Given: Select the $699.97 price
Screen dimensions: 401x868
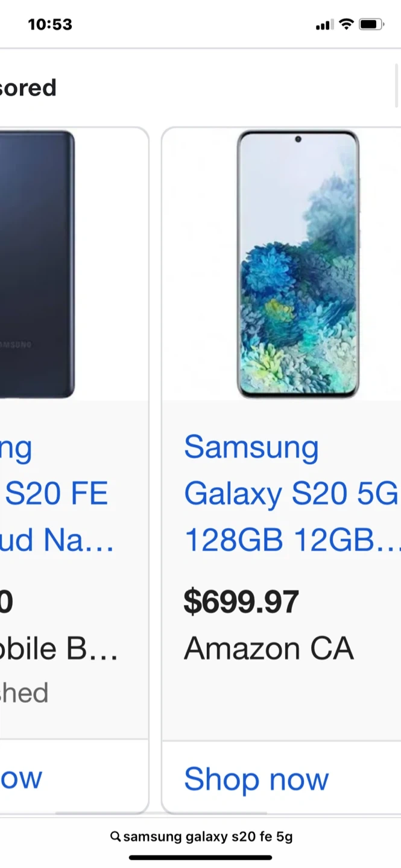Looking at the screenshot, I should [x=241, y=602].
